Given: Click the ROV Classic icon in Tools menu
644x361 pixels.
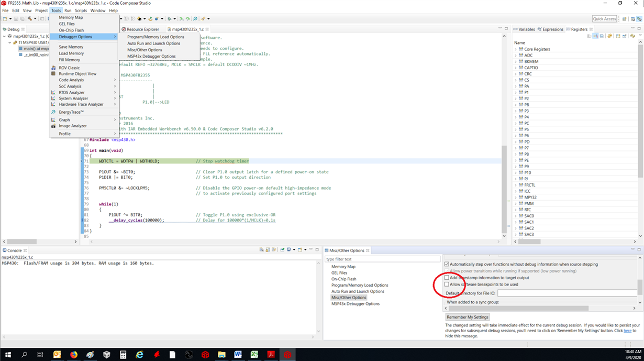Looking at the screenshot, I should (x=53, y=68).
